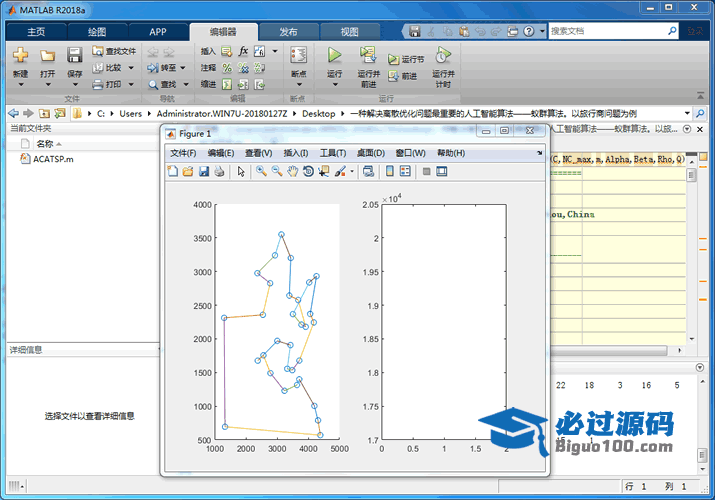Click New Figure icon in Figure 1 toolbar
This screenshot has height=500, width=715.
pos(173,171)
